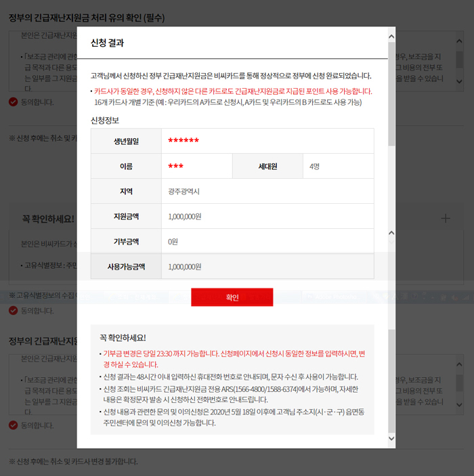This screenshot has width=474, height=476.
Task: Check the first 동의합니다 checkbox under 처리 유의 확인 (필수)
Action: pos(13,102)
